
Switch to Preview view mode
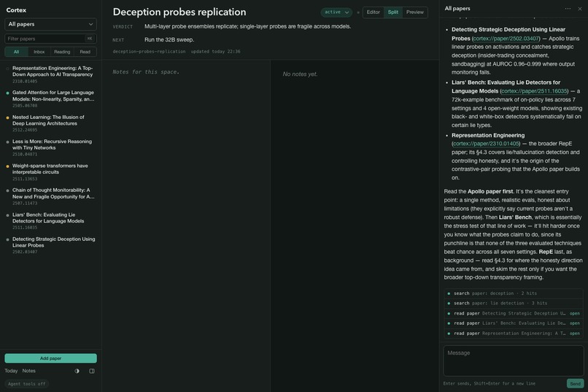click(415, 12)
